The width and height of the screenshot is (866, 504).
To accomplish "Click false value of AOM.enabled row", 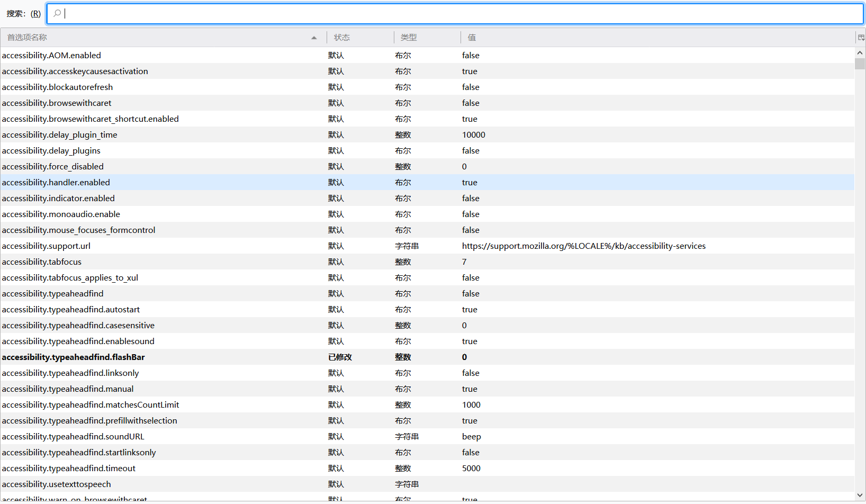I will point(471,55).
